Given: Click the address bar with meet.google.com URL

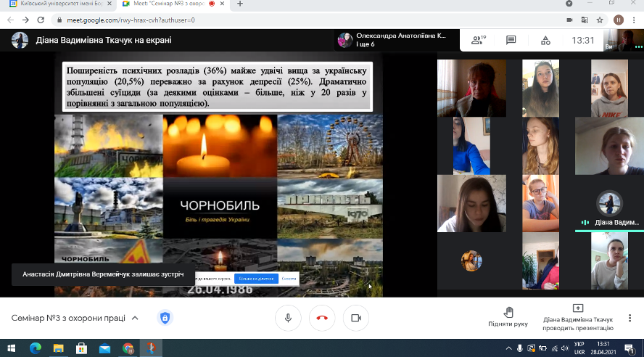Looking at the screenshot, I should click(x=308, y=20).
